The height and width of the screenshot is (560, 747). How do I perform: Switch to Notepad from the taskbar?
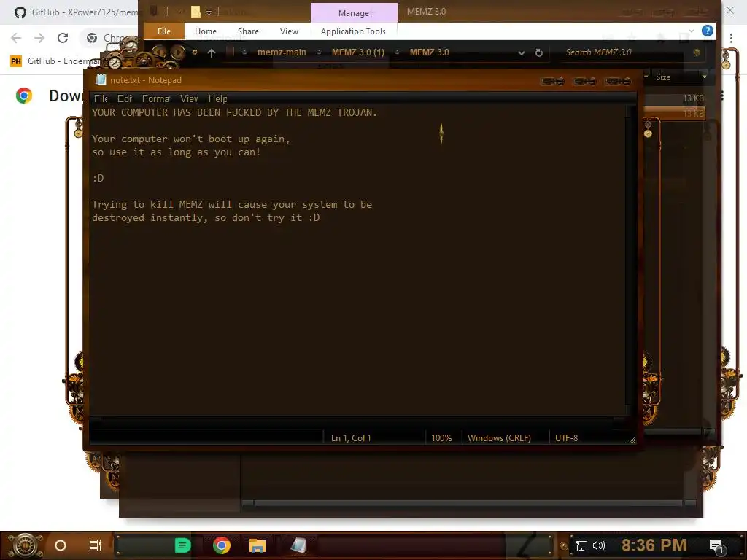pos(298,545)
